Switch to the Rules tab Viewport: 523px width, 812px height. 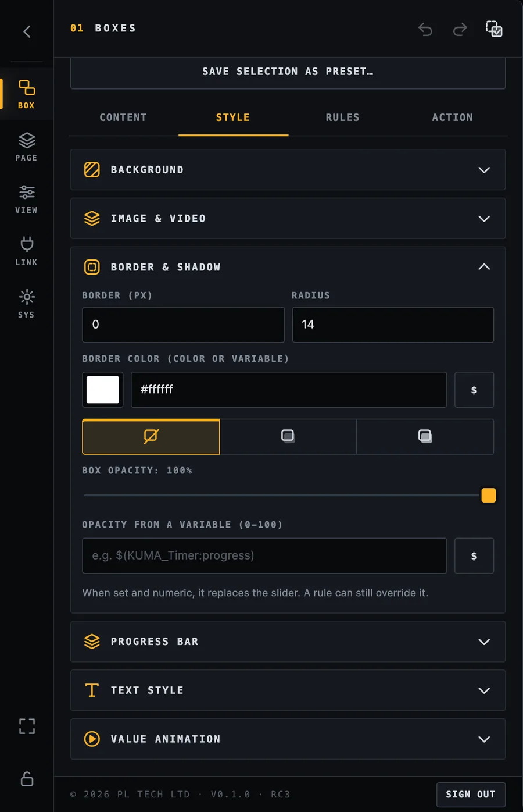[343, 117]
